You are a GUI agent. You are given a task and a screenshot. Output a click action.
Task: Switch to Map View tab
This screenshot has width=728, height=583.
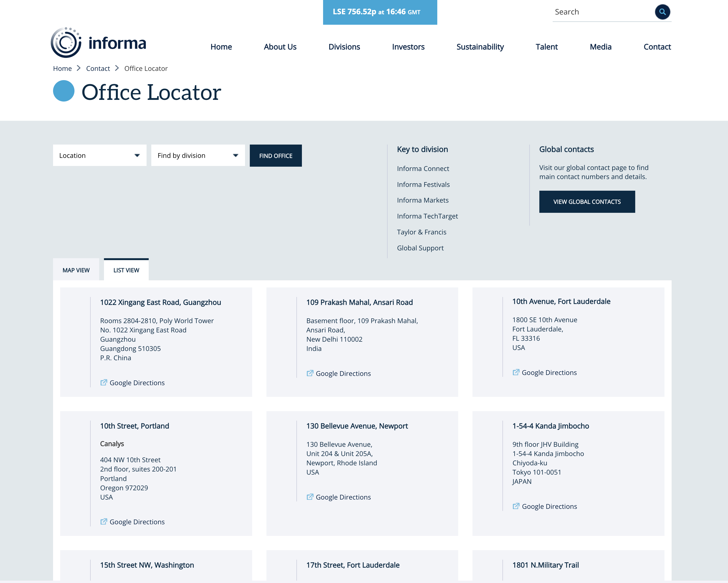pos(76,270)
